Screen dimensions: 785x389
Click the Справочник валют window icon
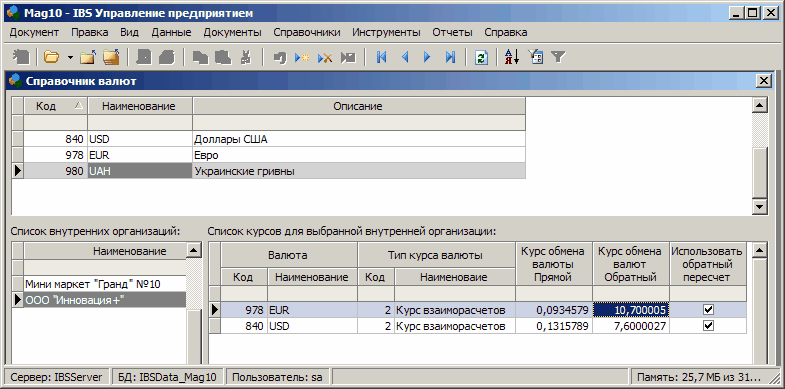click(x=16, y=81)
